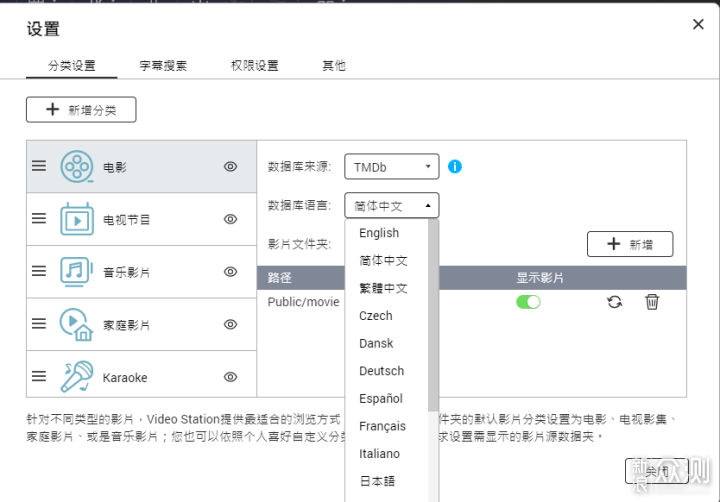Image resolution: width=720 pixels, height=502 pixels.
Task: Select the Public/movie path cell
Action: pyautogui.click(x=304, y=302)
